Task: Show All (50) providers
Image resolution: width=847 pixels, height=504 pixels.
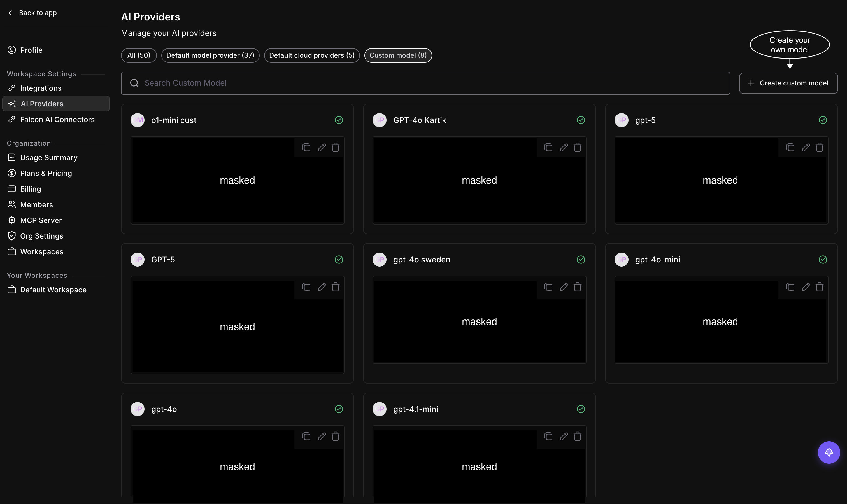Action: point(139,55)
